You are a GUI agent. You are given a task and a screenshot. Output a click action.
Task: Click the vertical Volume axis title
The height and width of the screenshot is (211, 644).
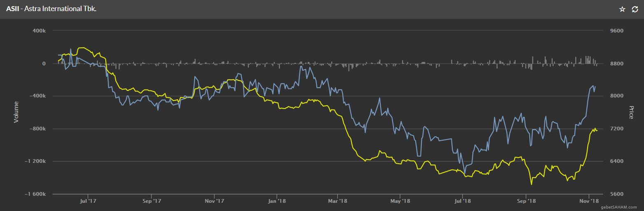[x=16, y=112]
